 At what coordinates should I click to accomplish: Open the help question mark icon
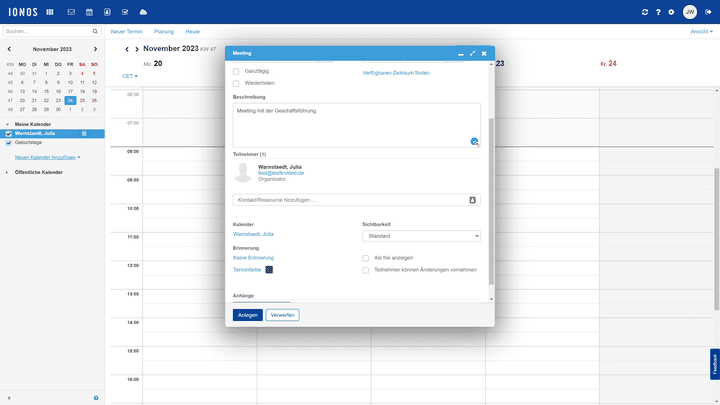coord(658,12)
